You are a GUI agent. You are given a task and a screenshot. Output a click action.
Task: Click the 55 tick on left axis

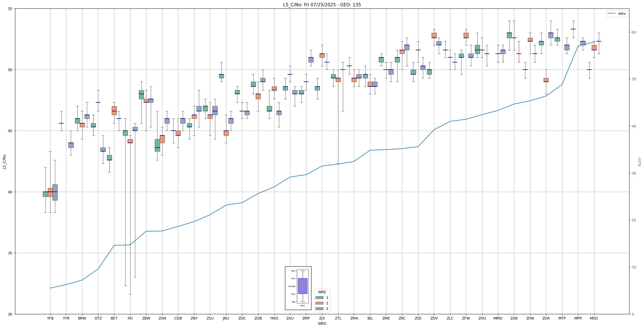point(10,9)
